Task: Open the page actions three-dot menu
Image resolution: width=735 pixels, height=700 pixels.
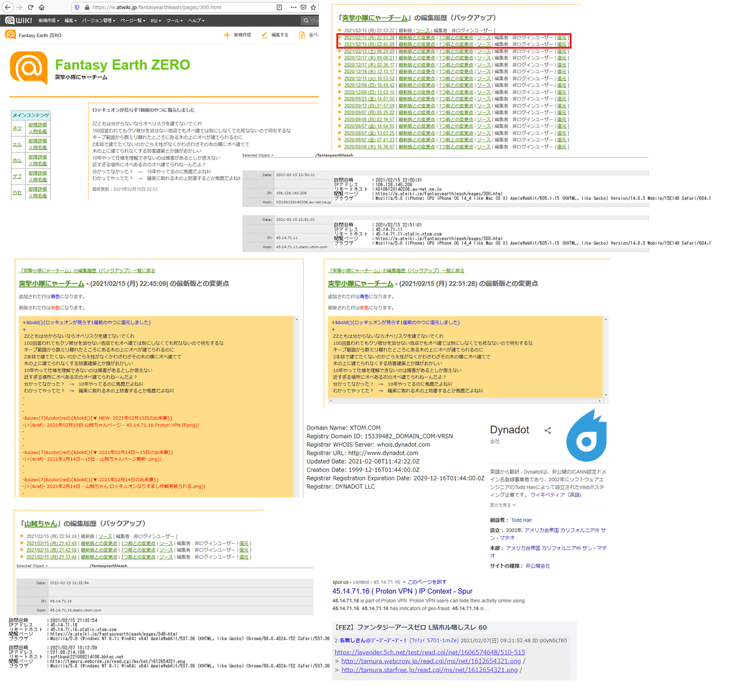Action: click(293, 7)
